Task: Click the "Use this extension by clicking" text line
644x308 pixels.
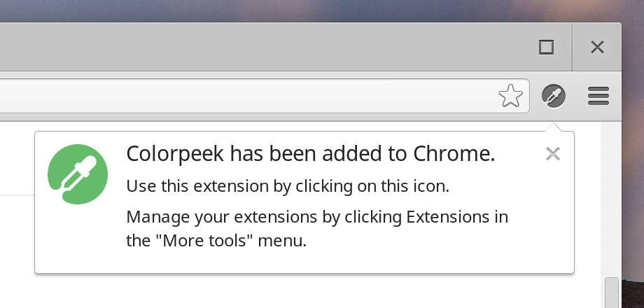Action: tap(288, 186)
